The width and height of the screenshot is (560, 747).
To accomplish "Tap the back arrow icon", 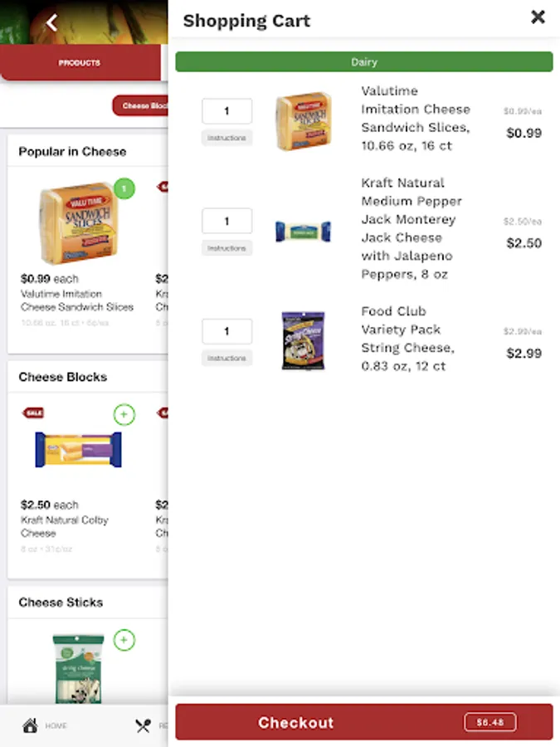I will pyautogui.click(x=52, y=22).
